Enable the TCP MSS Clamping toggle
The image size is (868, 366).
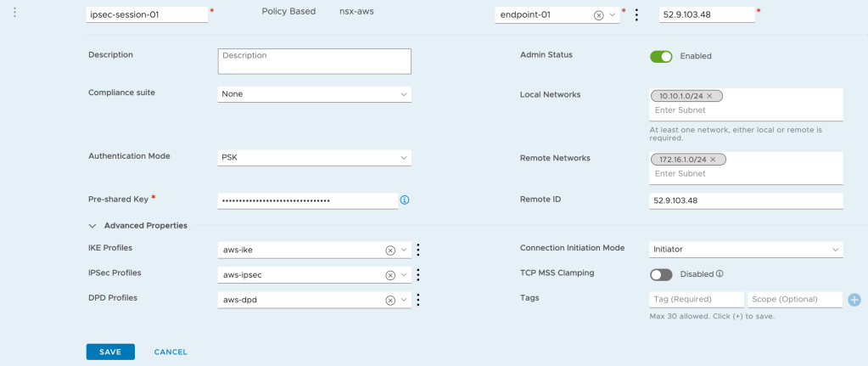pos(661,274)
